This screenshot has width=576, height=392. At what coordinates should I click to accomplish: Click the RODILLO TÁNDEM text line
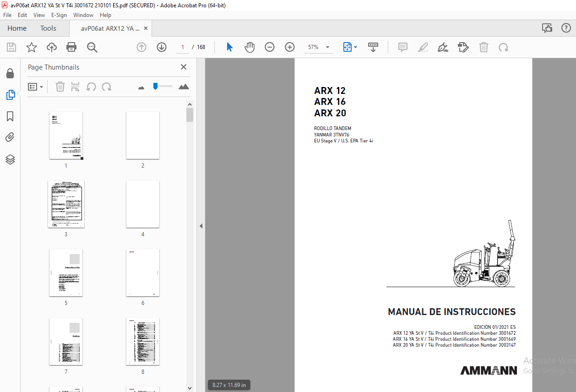[x=333, y=129]
